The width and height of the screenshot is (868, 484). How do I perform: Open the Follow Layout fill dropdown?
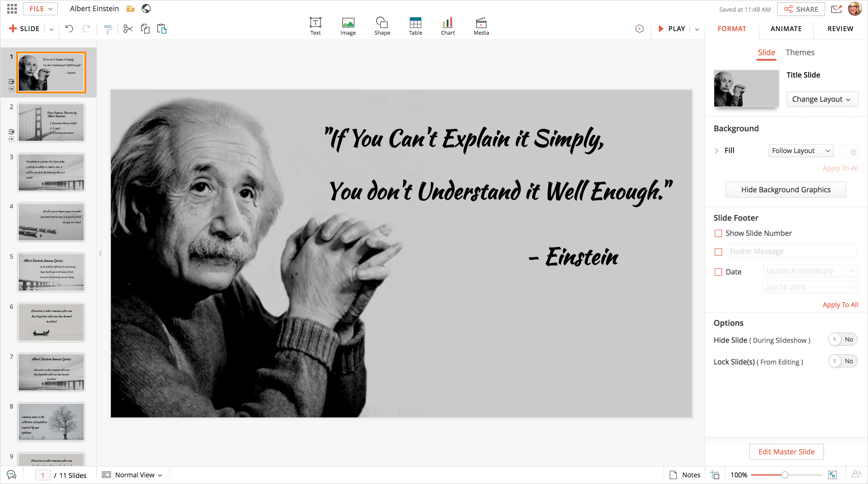click(800, 151)
